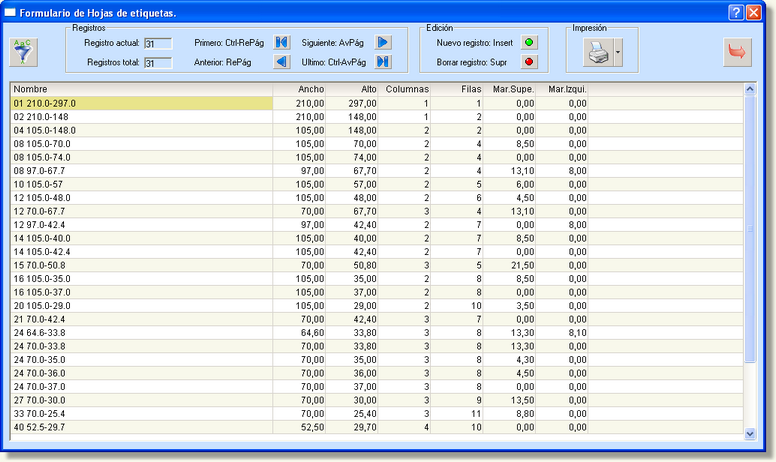Click Mar.Supe. value 21,50
776x462 pixels.
pos(509,265)
